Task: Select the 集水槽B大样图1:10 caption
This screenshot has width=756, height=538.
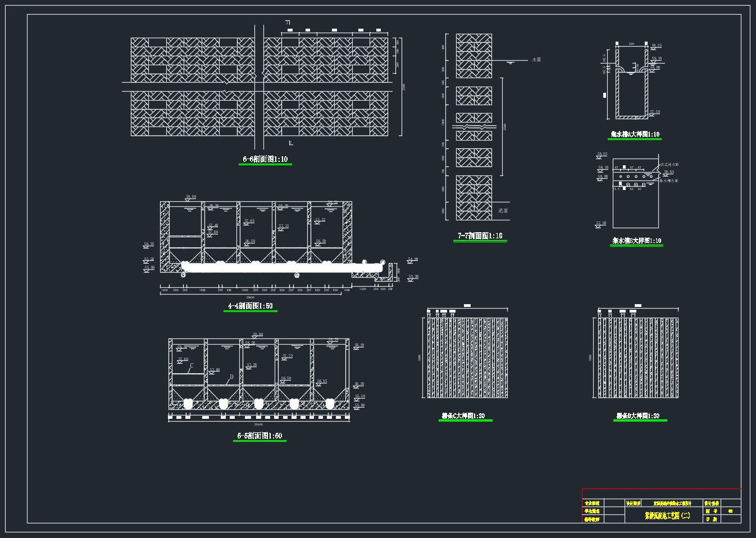Action: coord(636,241)
